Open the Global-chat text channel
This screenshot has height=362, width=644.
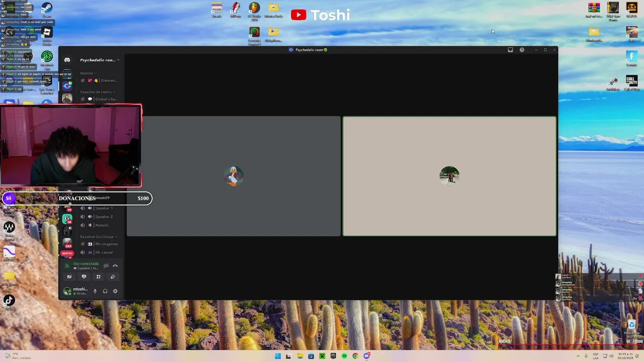(x=99, y=99)
